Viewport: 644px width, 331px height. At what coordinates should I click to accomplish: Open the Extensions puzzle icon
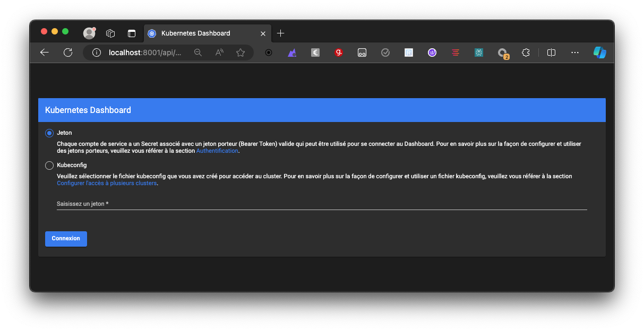526,53
